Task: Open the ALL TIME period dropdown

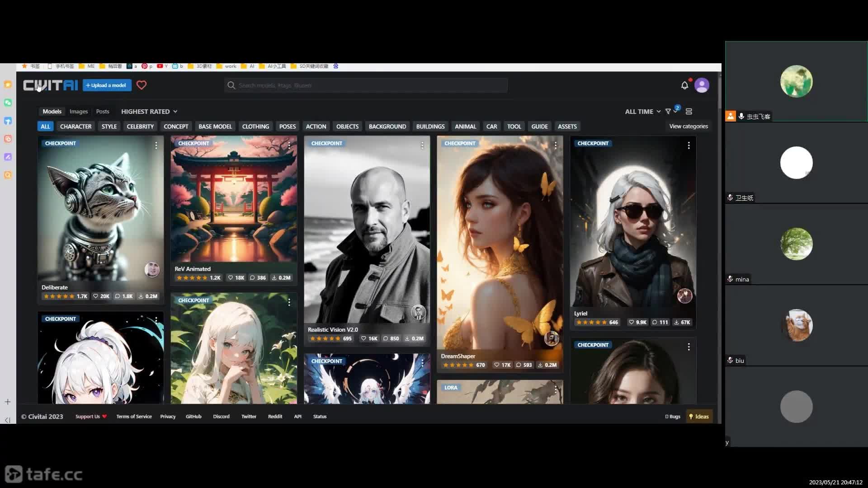Action: (642, 112)
